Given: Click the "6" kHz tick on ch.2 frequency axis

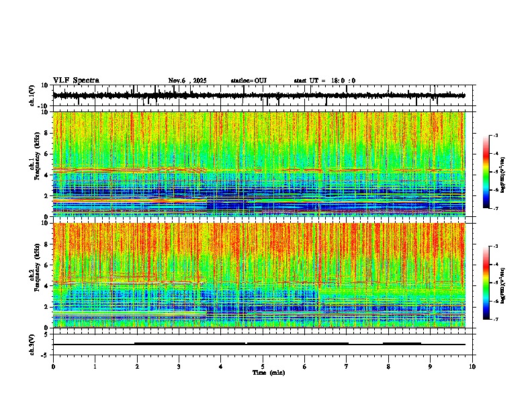Looking at the screenshot, I should (47, 265).
